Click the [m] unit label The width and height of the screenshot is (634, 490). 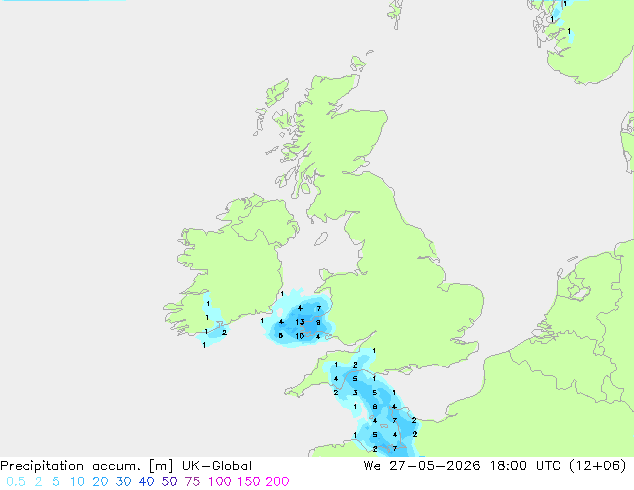point(161,466)
